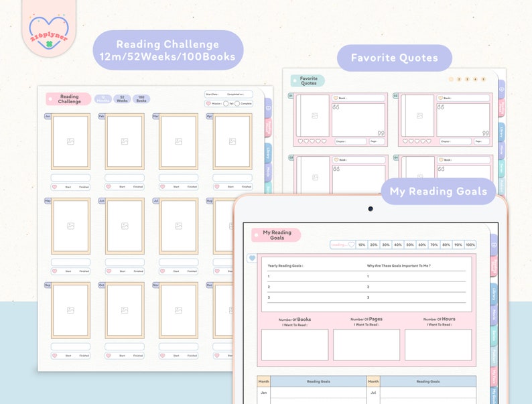
Task: Select the Fail radio on Reading Challenge
Action: point(226,103)
